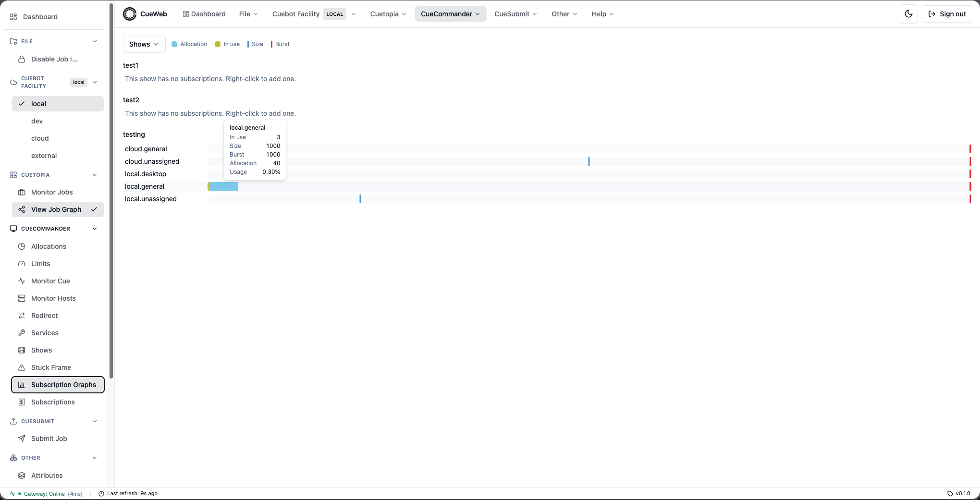Click the Submit Job paper plane icon
Screen dimensions: 980x500
22,439
